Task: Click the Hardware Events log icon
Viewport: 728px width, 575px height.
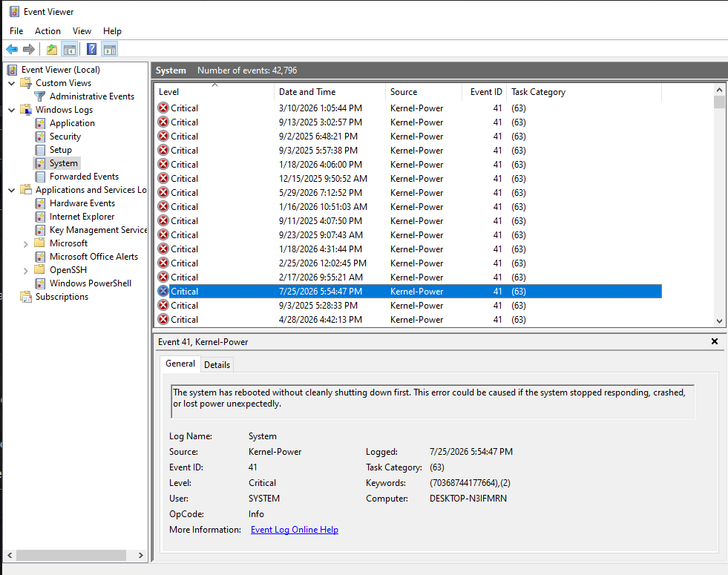Action: point(40,203)
